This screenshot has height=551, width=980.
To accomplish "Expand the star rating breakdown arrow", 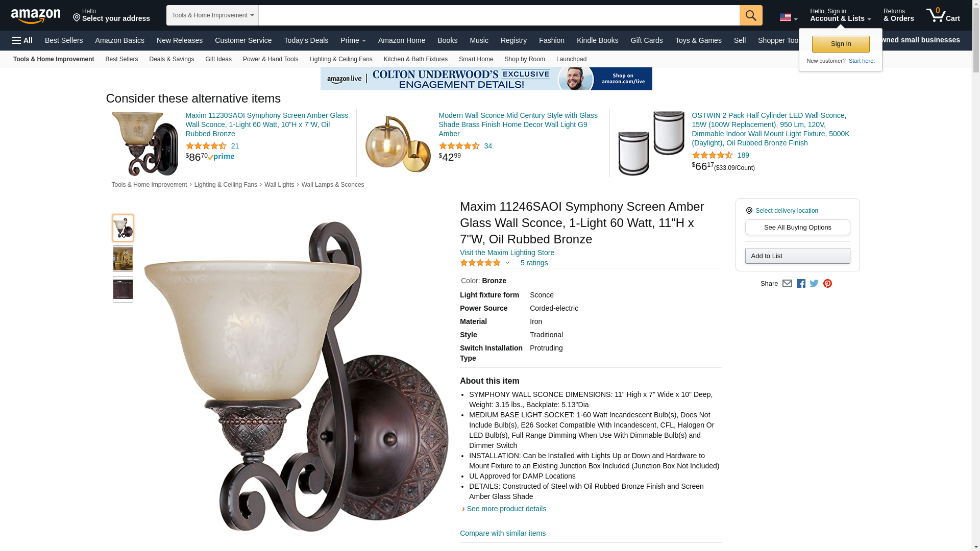I will pyautogui.click(x=507, y=263).
